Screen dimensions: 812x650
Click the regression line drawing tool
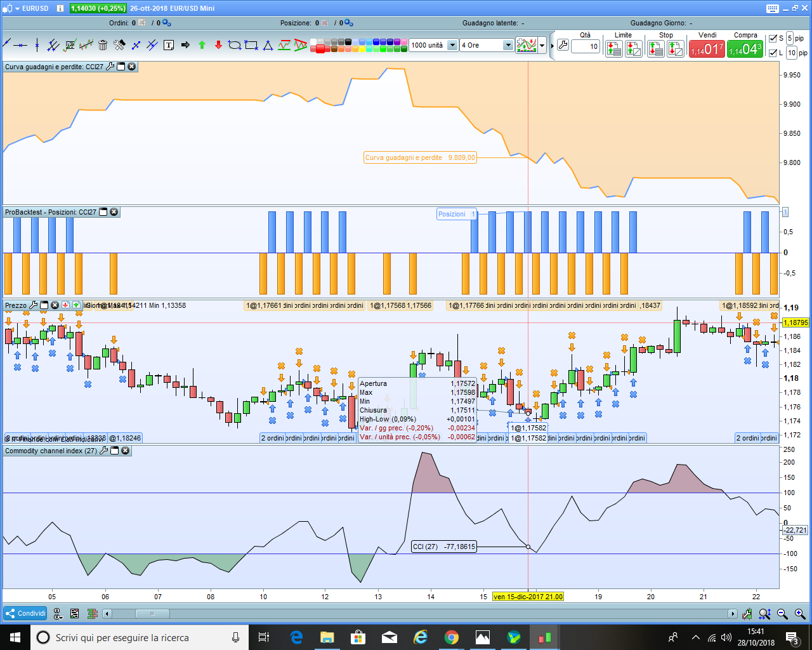point(86,45)
